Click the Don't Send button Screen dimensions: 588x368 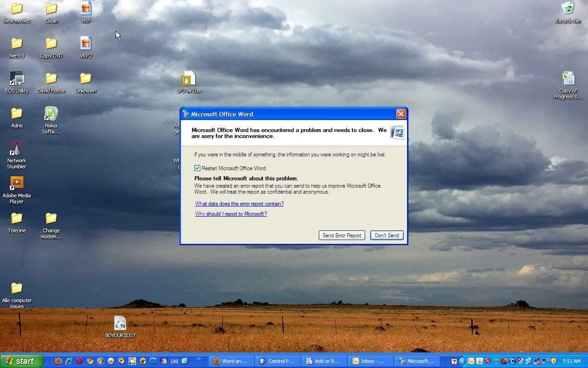tap(387, 236)
